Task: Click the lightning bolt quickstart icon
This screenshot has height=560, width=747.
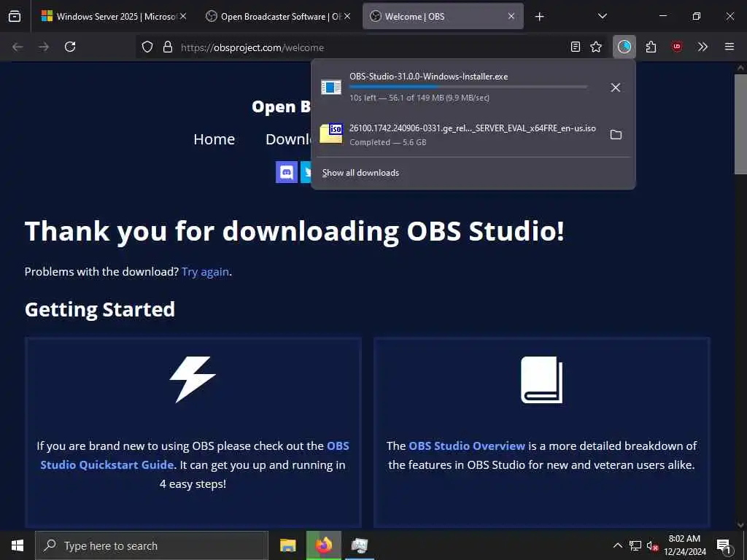Action: click(x=193, y=379)
